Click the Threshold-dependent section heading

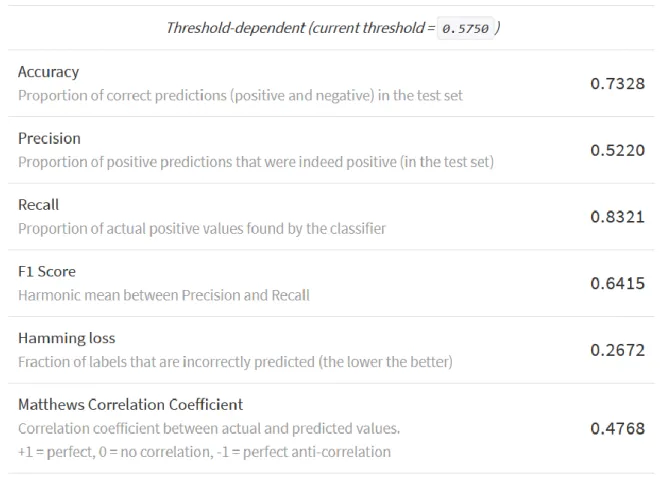[333, 28]
